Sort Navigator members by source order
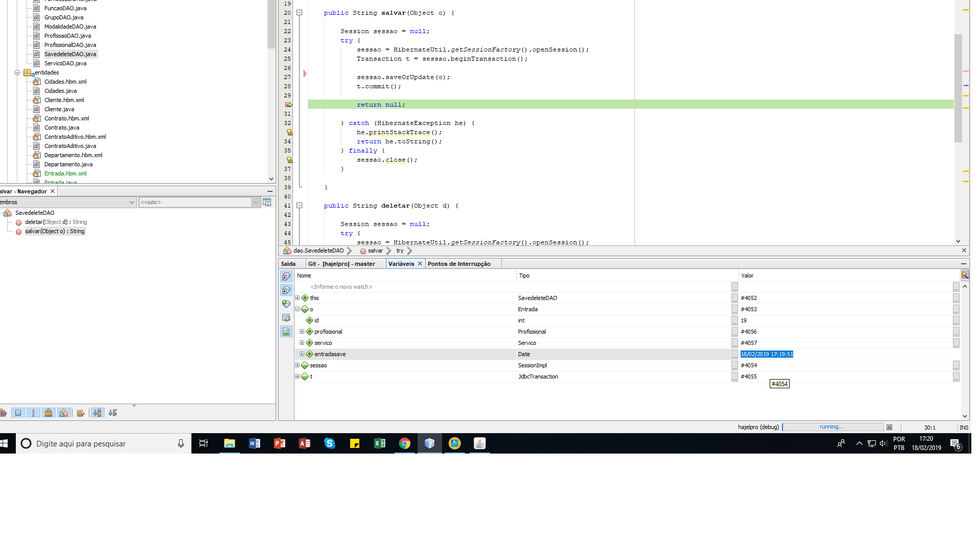Viewport: 980px width, 551px height. (113, 413)
